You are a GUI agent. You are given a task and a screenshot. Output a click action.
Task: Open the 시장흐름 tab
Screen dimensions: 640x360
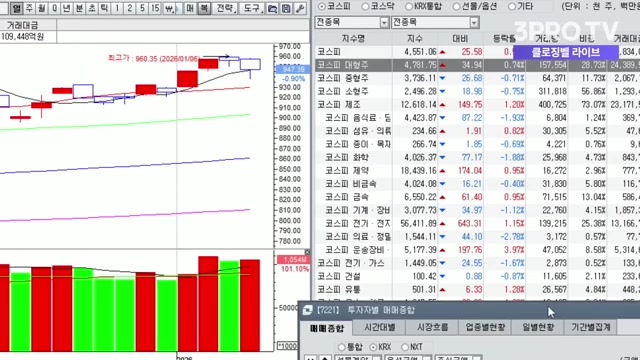[x=432, y=327]
